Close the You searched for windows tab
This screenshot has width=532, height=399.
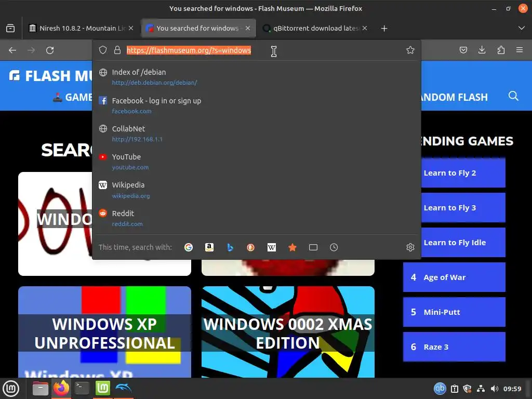248,28
